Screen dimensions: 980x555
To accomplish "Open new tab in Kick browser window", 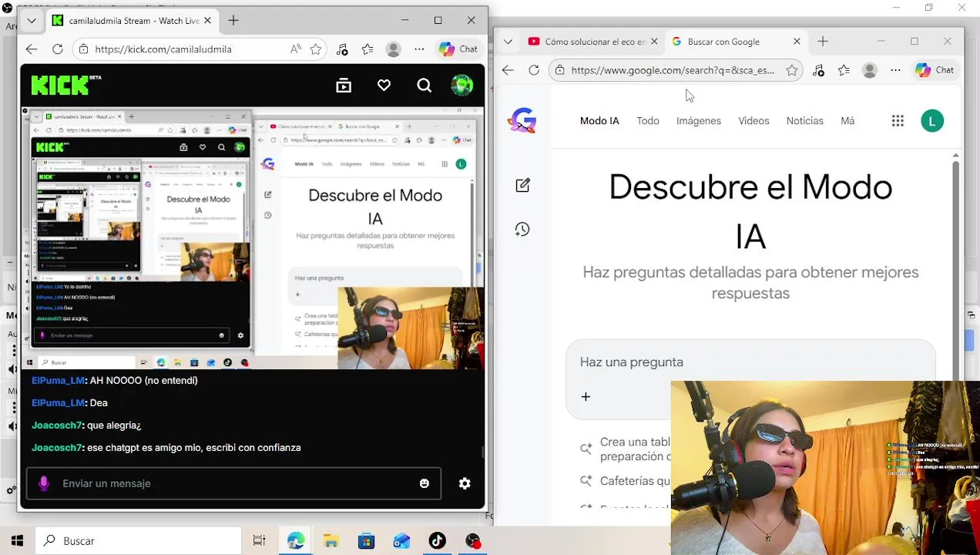I will click(233, 21).
